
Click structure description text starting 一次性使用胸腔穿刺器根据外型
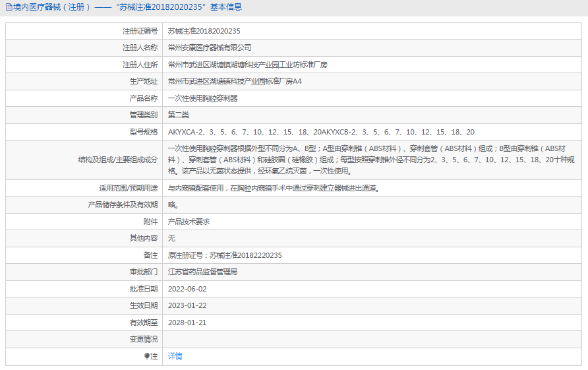(371, 160)
